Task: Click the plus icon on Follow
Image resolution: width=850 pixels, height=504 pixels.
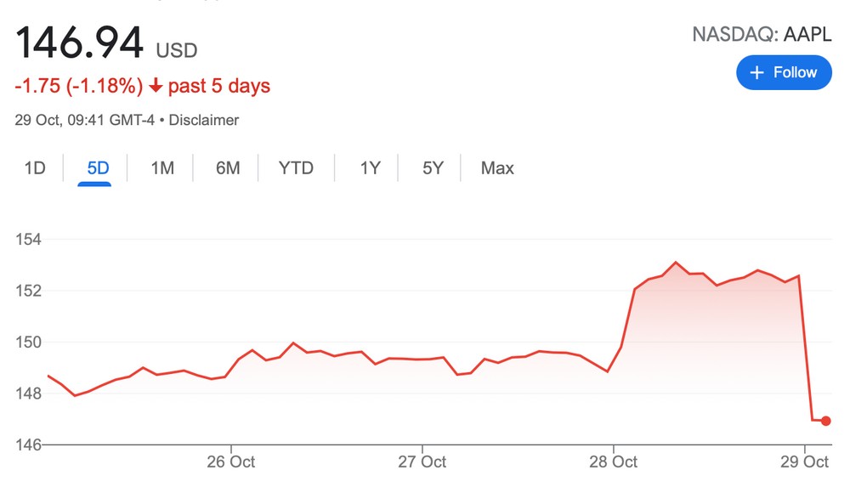Action: 757,72
